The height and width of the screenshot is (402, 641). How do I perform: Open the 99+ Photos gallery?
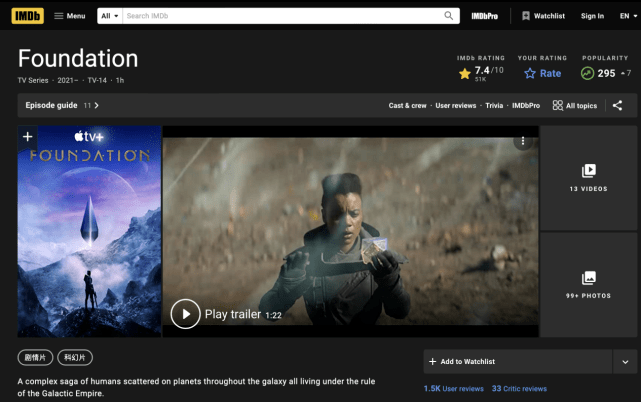588,285
